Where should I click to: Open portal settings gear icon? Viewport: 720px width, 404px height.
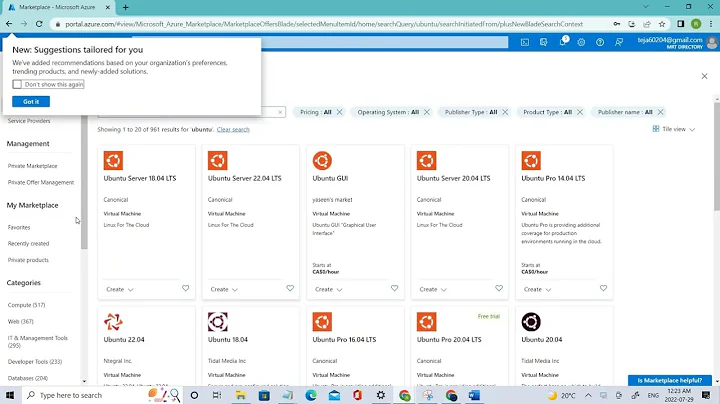coord(581,42)
